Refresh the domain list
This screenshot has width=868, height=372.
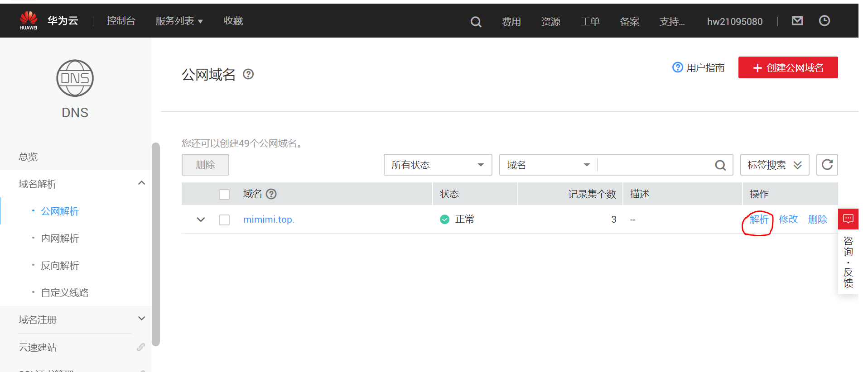[x=827, y=165]
